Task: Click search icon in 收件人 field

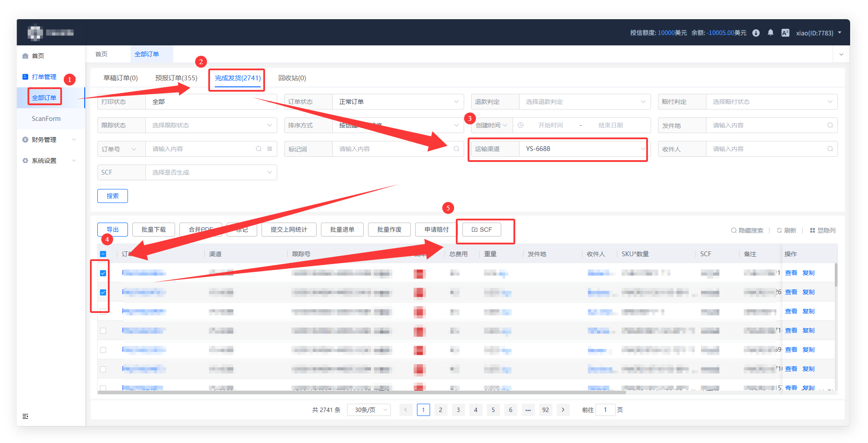Action: 830,149
